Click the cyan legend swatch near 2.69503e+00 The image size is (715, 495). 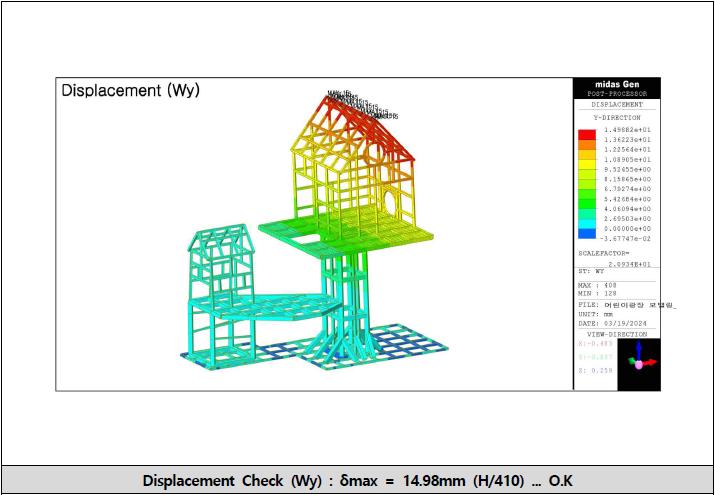click(x=586, y=219)
